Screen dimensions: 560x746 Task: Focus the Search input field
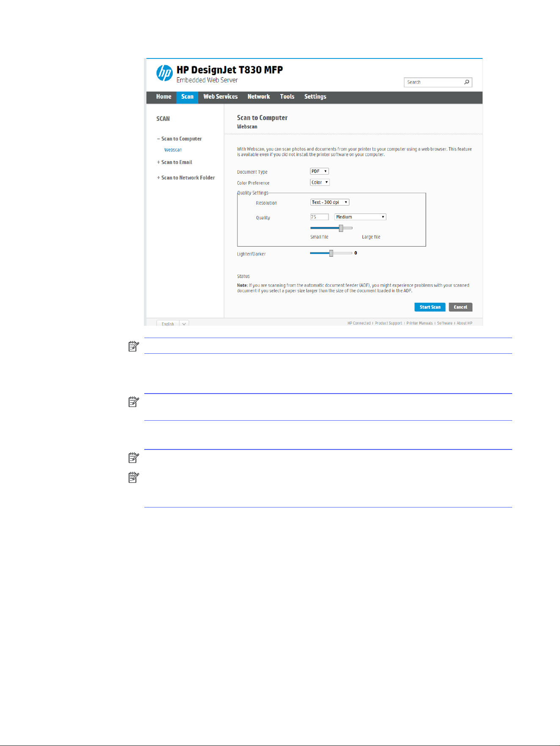[x=438, y=82]
